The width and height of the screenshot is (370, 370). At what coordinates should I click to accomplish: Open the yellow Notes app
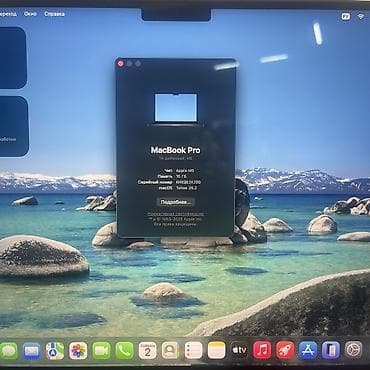[217, 351]
